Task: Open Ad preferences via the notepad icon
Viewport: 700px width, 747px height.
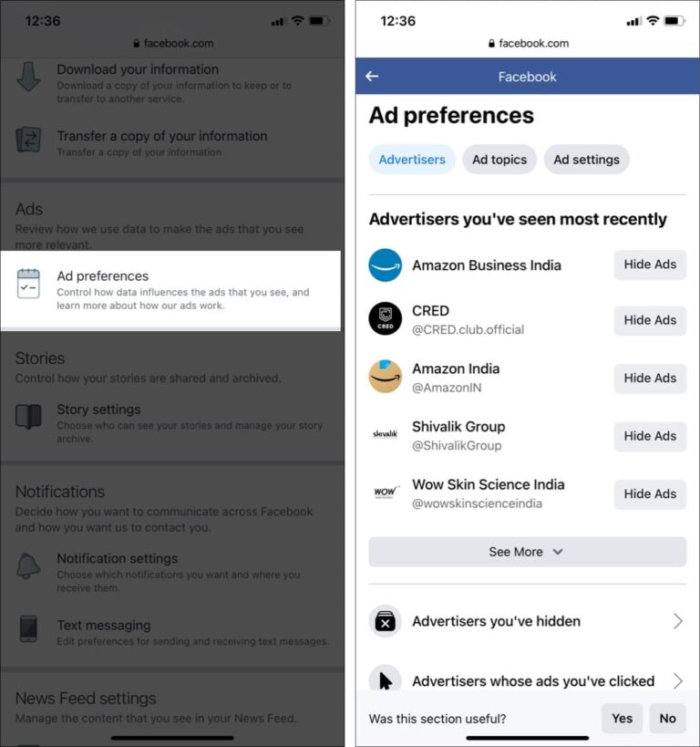Action: 29,283
